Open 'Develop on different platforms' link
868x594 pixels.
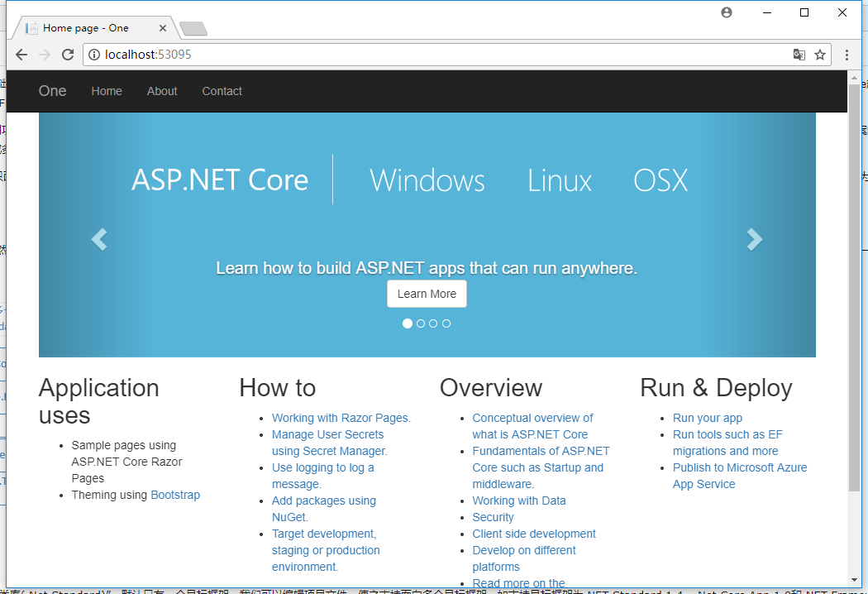pos(524,558)
